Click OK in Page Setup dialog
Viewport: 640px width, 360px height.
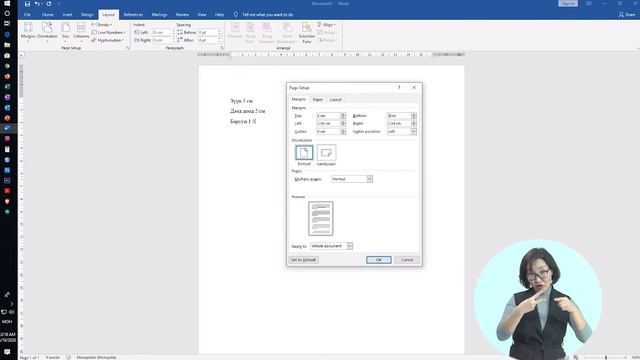point(379,260)
